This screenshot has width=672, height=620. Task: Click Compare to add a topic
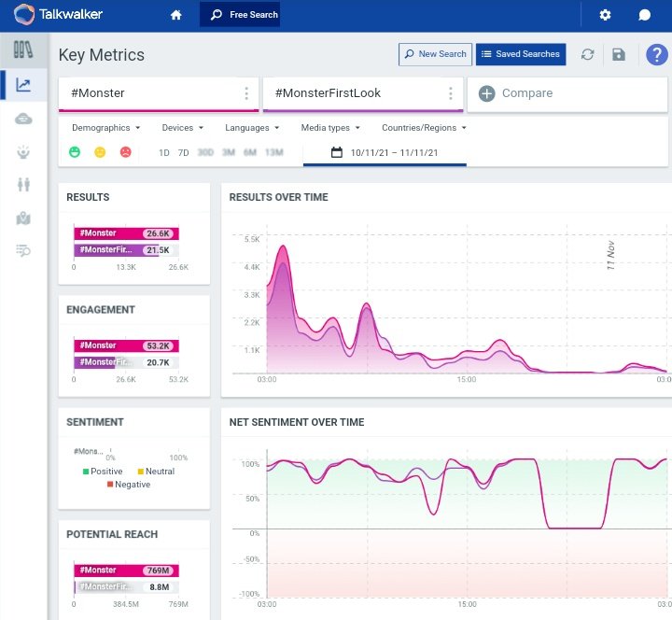tap(567, 93)
